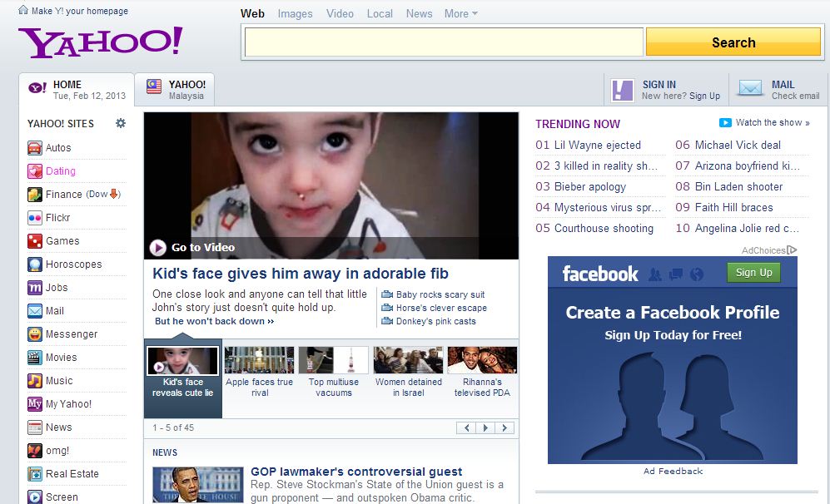Open Yahoo! Sites settings gear
The width and height of the screenshot is (830, 504).
click(121, 123)
